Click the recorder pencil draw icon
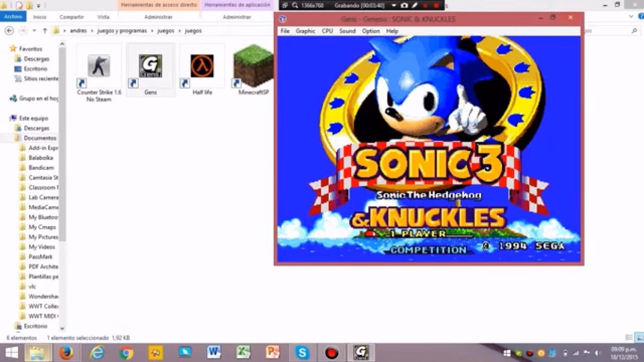The height and width of the screenshot is (362, 644). [x=414, y=6]
